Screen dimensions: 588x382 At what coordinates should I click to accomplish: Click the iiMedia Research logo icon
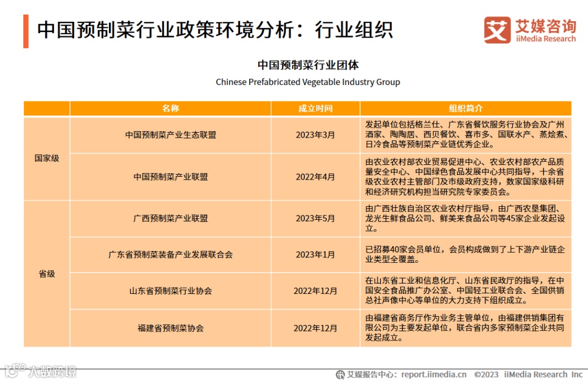pos(497,30)
